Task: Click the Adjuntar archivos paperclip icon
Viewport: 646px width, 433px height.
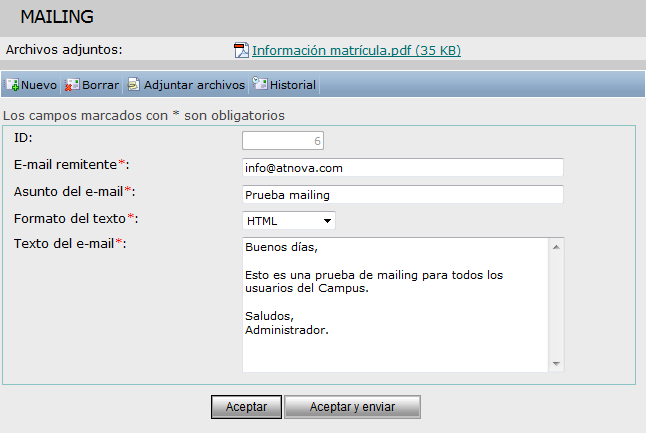Action: 133,84
